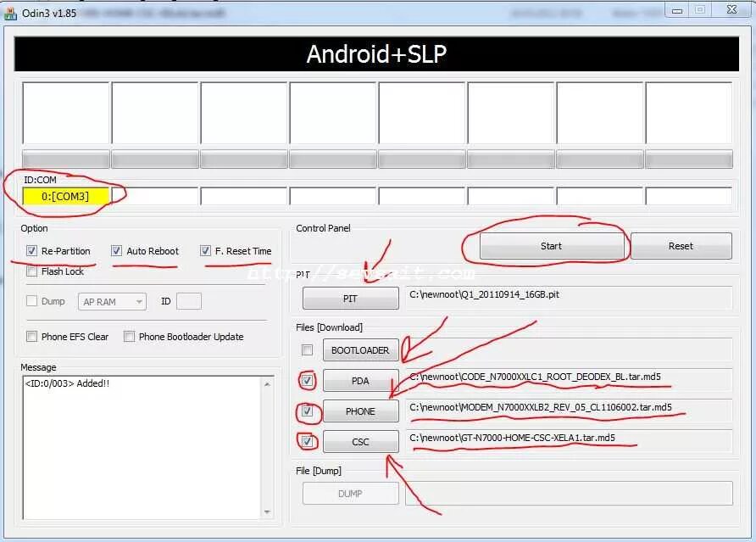Viewport: 756px width, 542px height.
Task: Uncheck the PHONE file checkbox
Action: [307, 411]
